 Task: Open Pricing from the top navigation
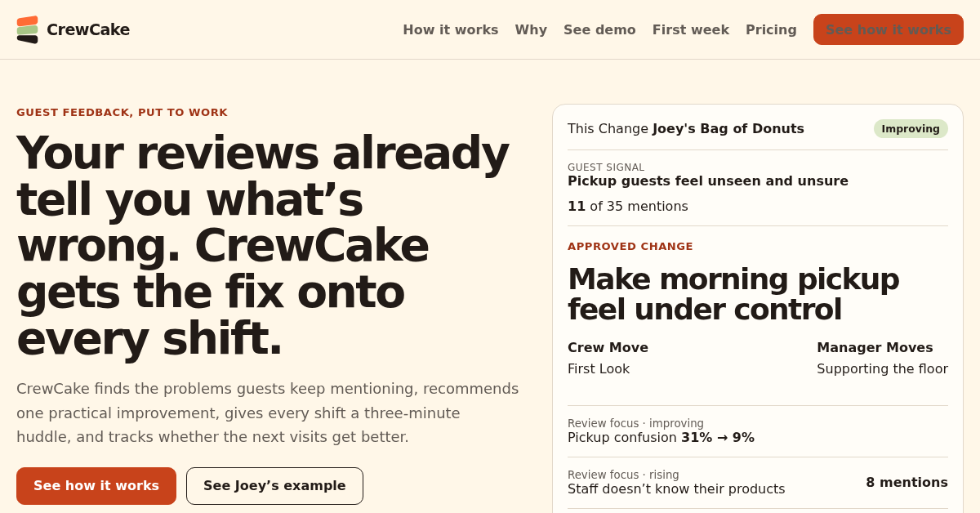771,29
